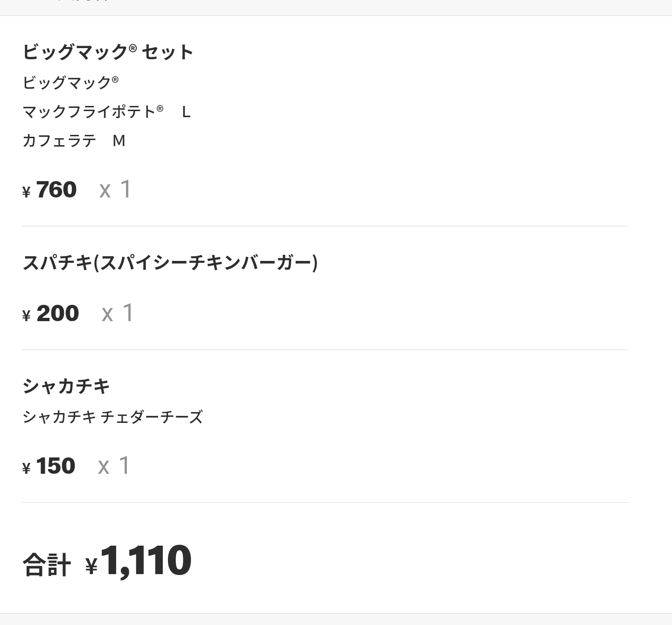The width and height of the screenshot is (672, 625).
Task: Click the yen symbol before 760
Action: tap(27, 192)
